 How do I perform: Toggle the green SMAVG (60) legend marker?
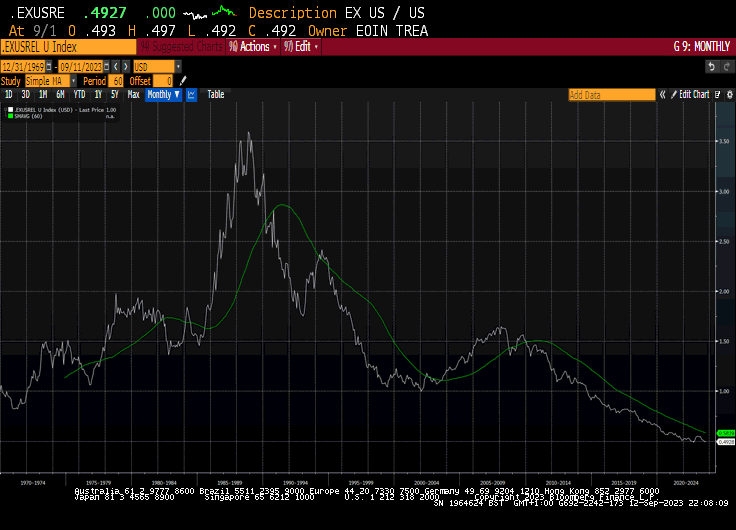pyautogui.click(x=10, y=116)
